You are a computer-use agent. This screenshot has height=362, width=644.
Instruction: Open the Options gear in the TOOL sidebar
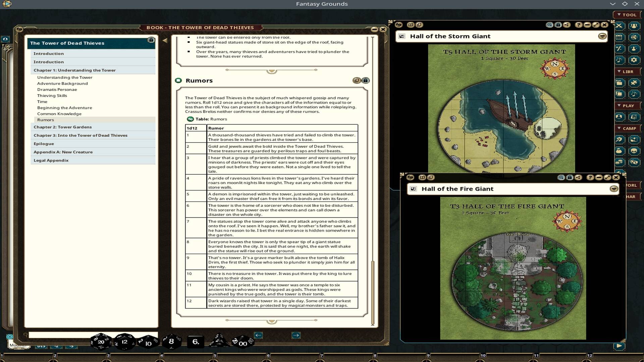[634, 60]
